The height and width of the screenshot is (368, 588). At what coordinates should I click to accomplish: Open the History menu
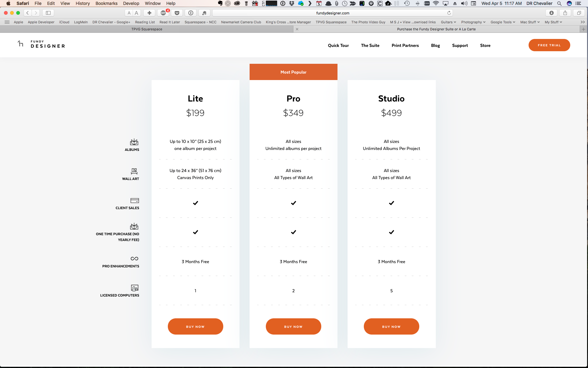coord(83,3)
